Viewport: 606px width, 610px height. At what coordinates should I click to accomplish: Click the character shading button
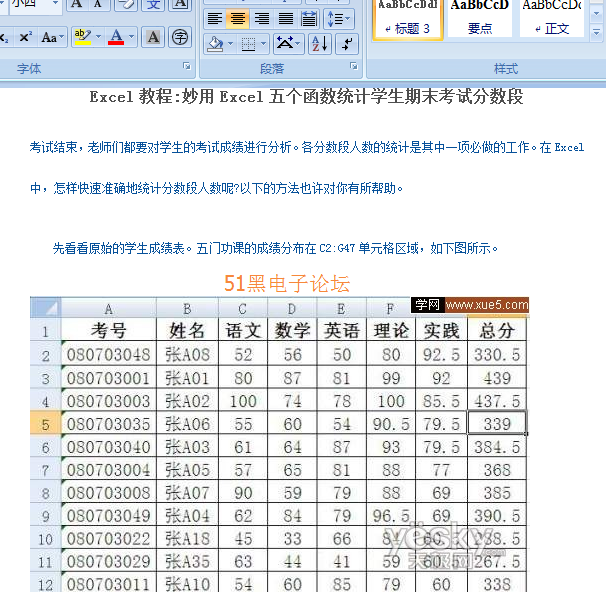pyautogui.click(x=153, y=37)
